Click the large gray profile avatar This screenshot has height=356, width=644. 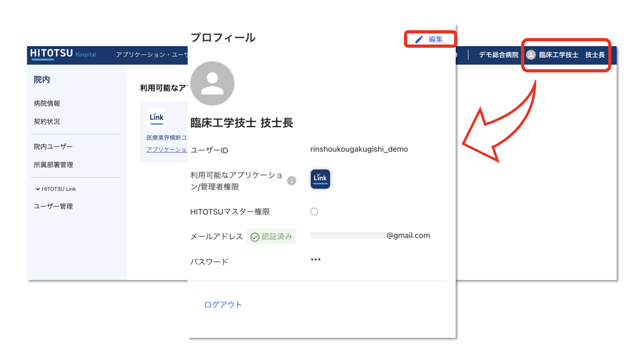click(x=212, y=83)
